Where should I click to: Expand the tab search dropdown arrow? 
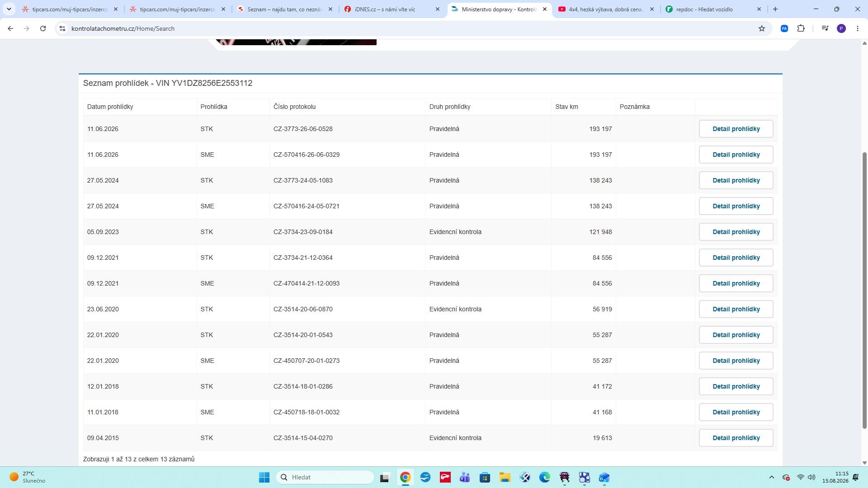pyautogui.click(x=9, y=9)
